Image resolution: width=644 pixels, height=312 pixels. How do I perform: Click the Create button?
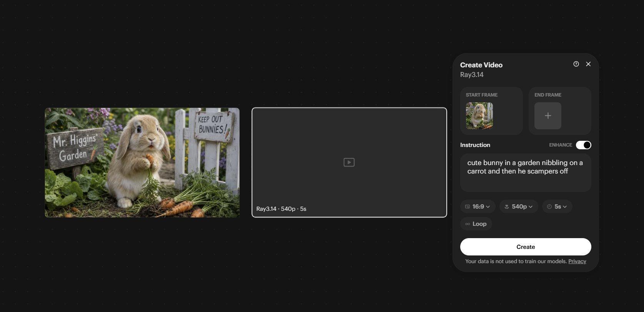pos(526,247)
